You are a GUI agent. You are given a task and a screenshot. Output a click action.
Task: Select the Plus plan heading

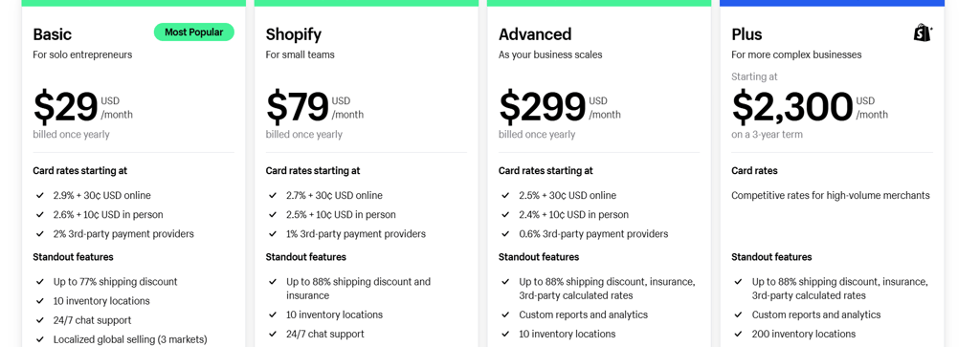pyautogui.click(x=746, y=33)
